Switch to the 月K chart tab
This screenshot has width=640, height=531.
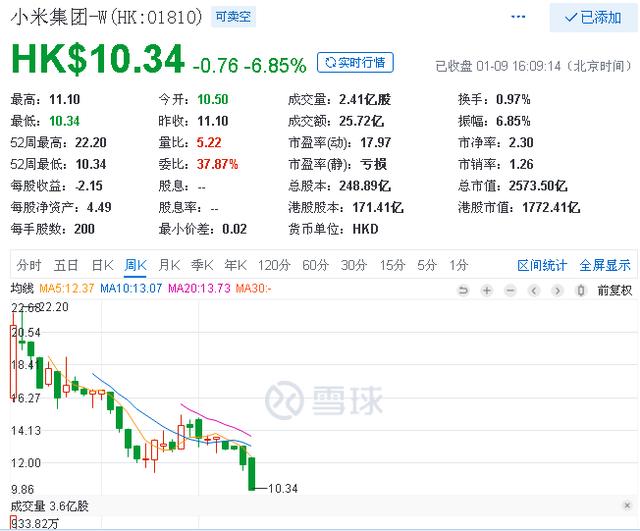tap(169, 265)
